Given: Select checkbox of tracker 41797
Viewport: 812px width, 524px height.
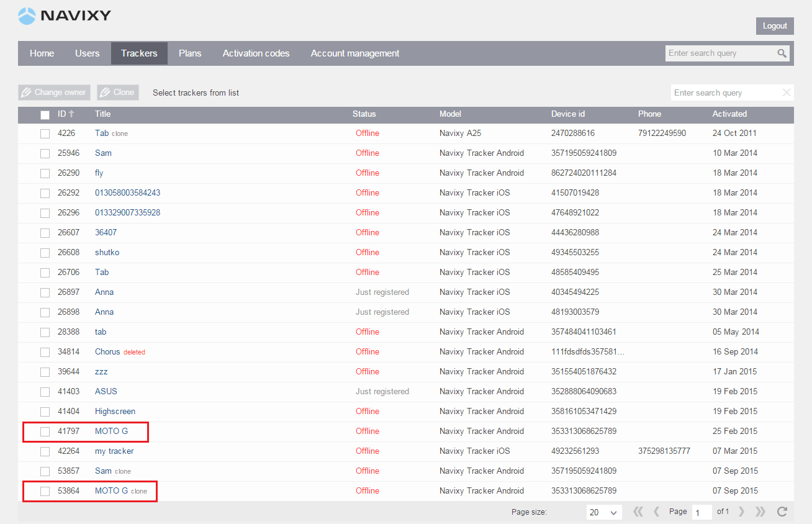Looking at the screenshot, I should [45, 431].
